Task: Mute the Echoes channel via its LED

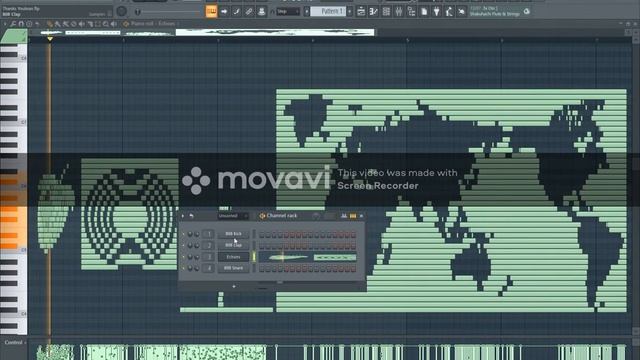Action: (x=183, y=257)
